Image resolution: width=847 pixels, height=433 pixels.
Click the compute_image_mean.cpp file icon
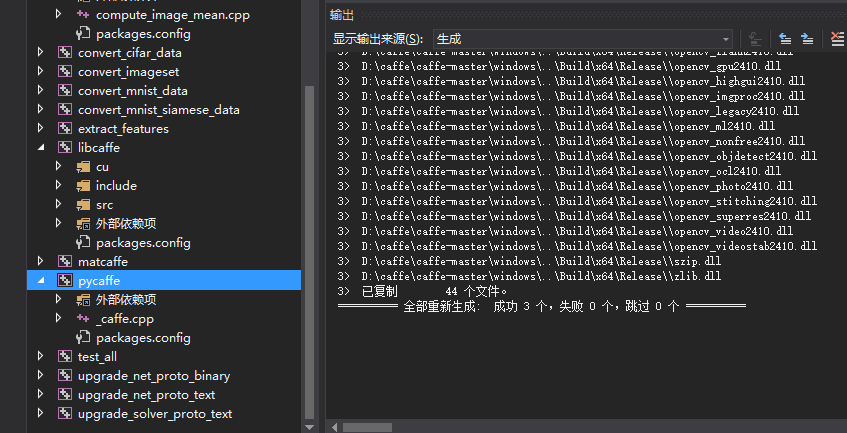(83, 15)
